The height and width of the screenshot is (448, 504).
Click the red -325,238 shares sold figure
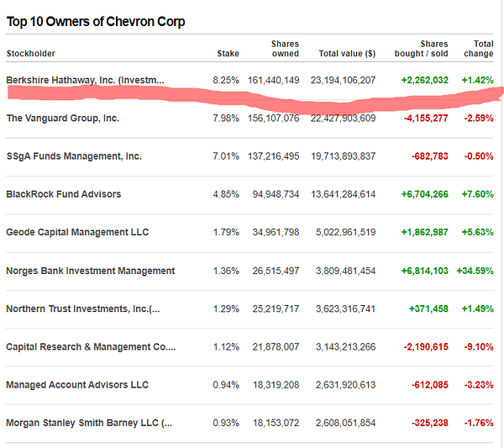[x=430, y=423]
